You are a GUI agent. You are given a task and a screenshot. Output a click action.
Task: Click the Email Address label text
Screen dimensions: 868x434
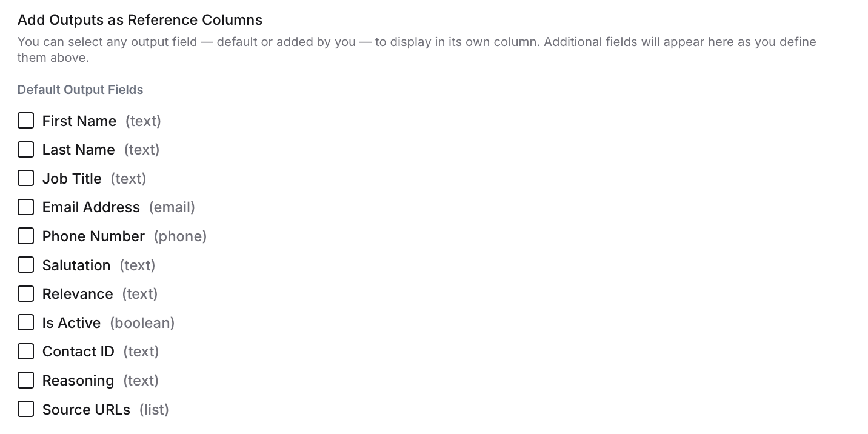coord(91,207)
